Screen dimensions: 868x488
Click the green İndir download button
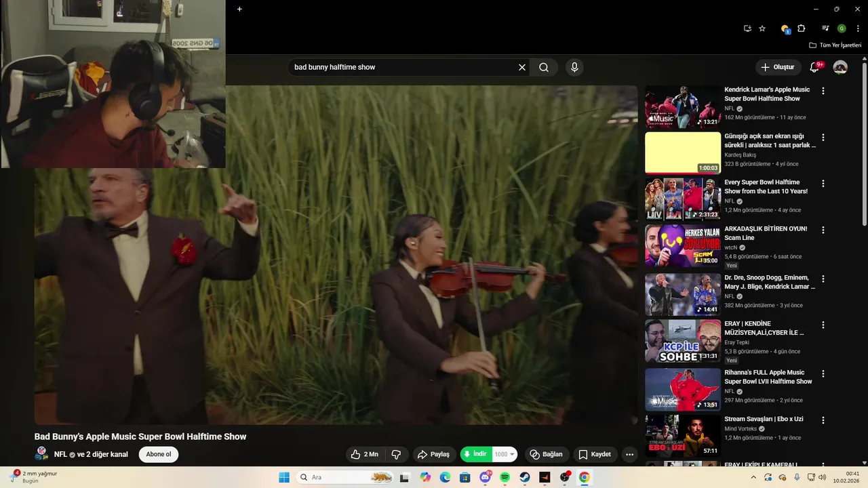click(x=475, y=454)
